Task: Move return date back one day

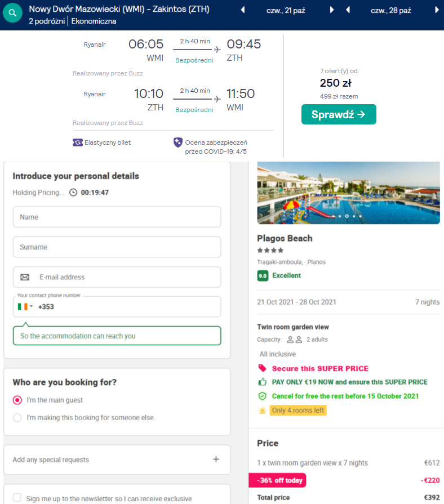Action: tap(348, 10)
